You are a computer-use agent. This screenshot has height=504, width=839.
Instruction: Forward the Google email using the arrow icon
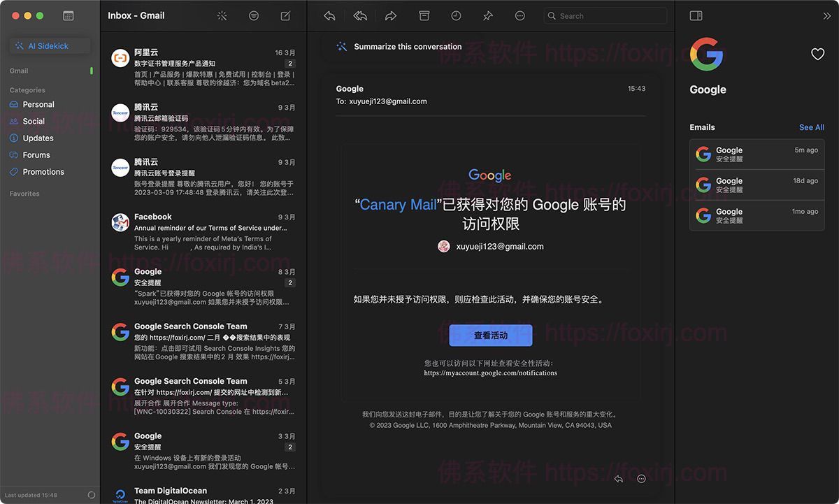390,15
